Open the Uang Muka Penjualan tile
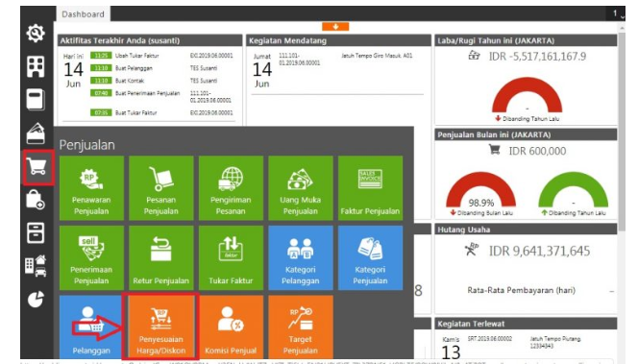The width and height of the screenshot is (638, 364). pyautogui.click(x=301, y=188)
